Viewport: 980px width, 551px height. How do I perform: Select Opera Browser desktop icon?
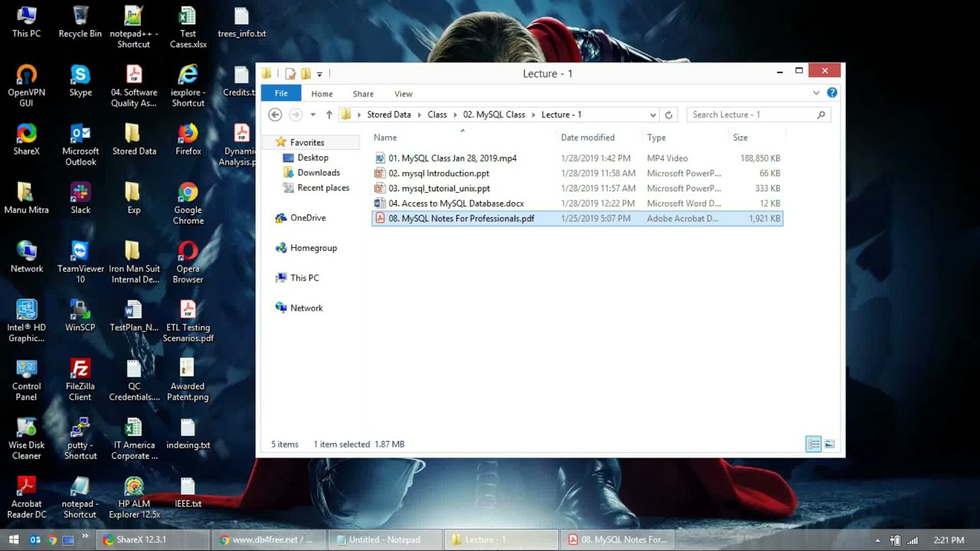pos(188,262)
